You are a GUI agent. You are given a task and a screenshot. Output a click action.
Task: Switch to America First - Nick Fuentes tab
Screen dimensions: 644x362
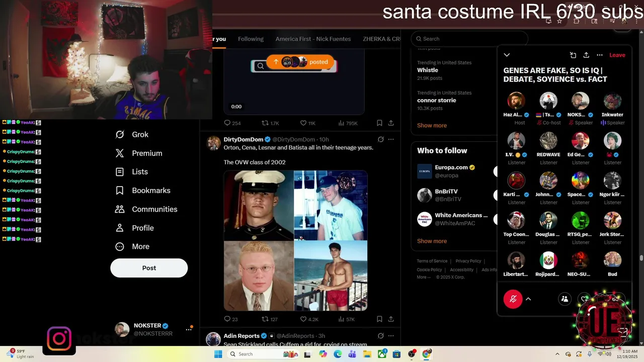313,39
